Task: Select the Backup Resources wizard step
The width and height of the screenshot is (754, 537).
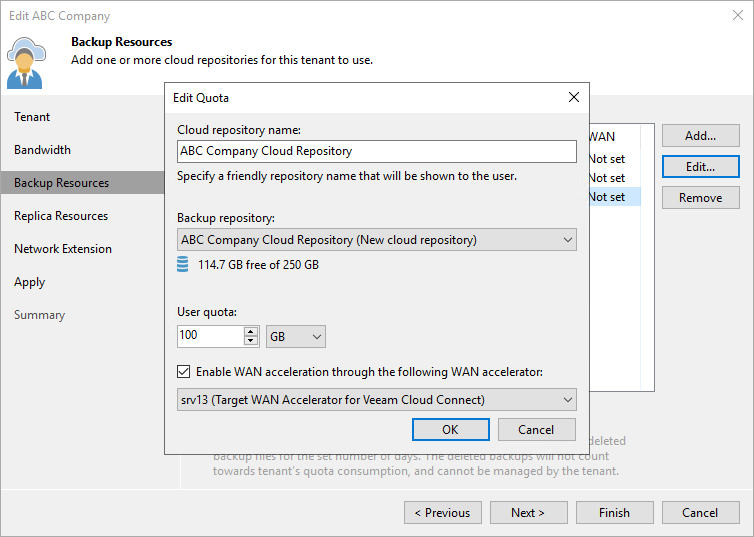Action: coord(83,183)
